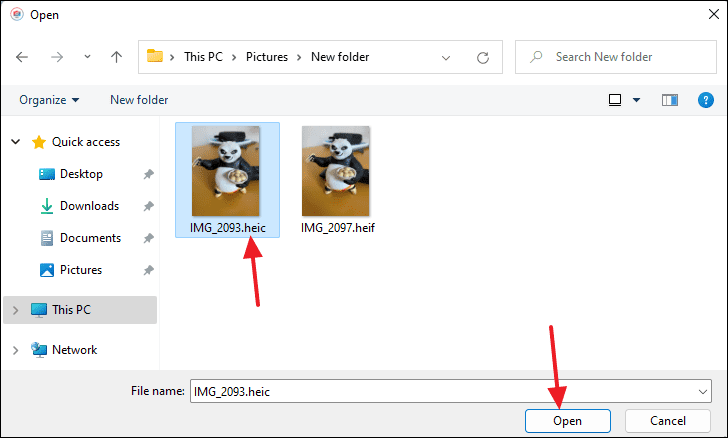Toggle the preview pane icon
The height and width of the screenshot is (438, 728).
pos(670,100)
